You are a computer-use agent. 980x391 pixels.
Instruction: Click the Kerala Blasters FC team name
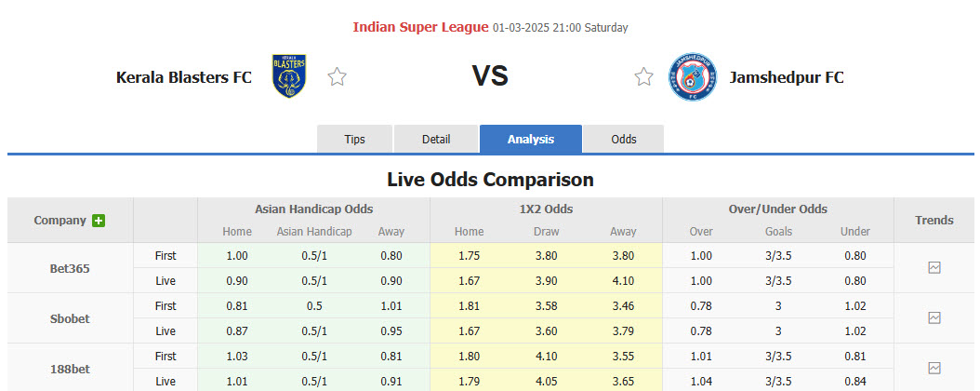(184, 77)
